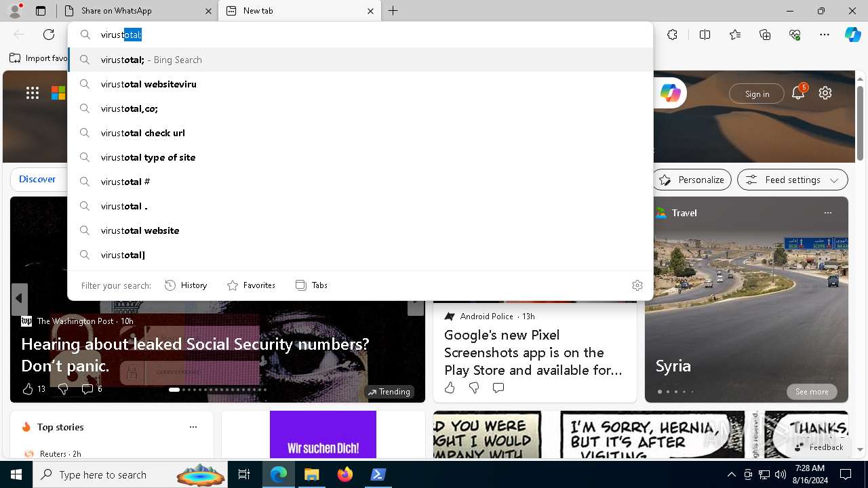This screenshot has height=488, width=868.
Task: Filter search by History
Action: [x=186, y=285]
